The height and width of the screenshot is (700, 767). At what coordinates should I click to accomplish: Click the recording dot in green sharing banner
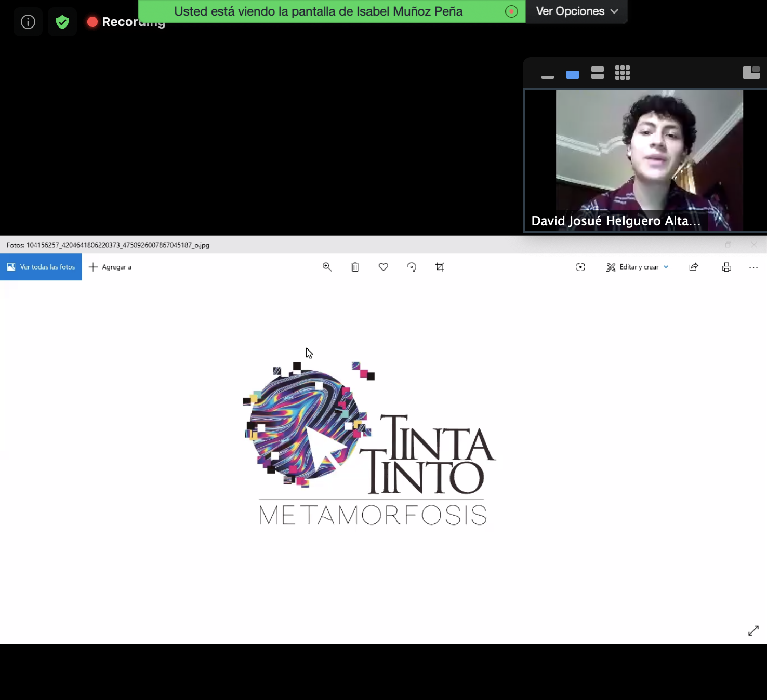pyautogui.click(x=511, y=11)
